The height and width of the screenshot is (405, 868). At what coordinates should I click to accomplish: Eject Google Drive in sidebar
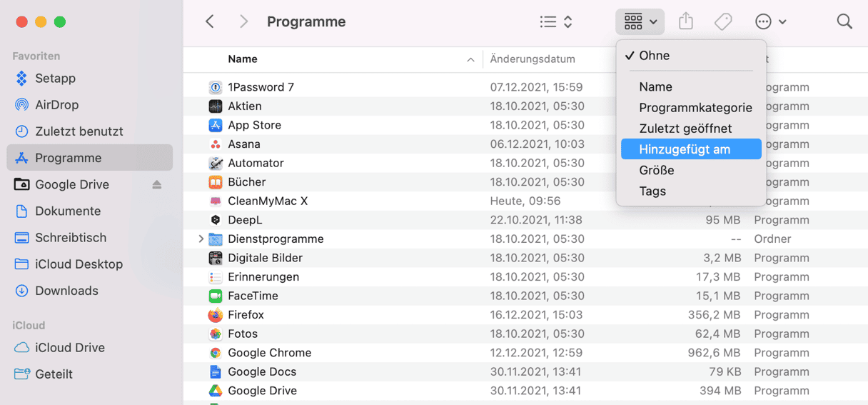pyautogui.click(x=157, y=184)
